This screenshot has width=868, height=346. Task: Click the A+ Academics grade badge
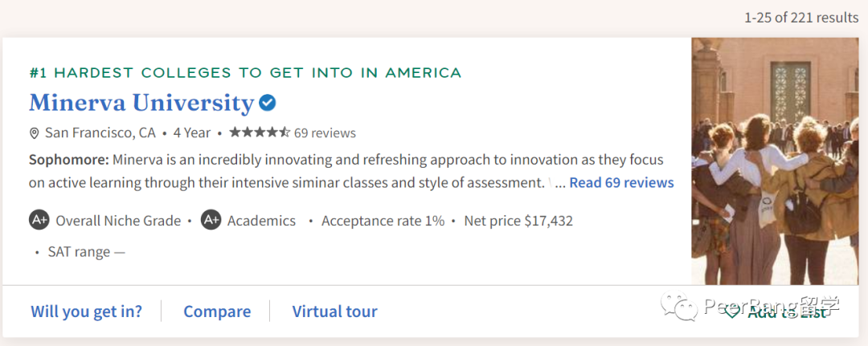point(211,220)
